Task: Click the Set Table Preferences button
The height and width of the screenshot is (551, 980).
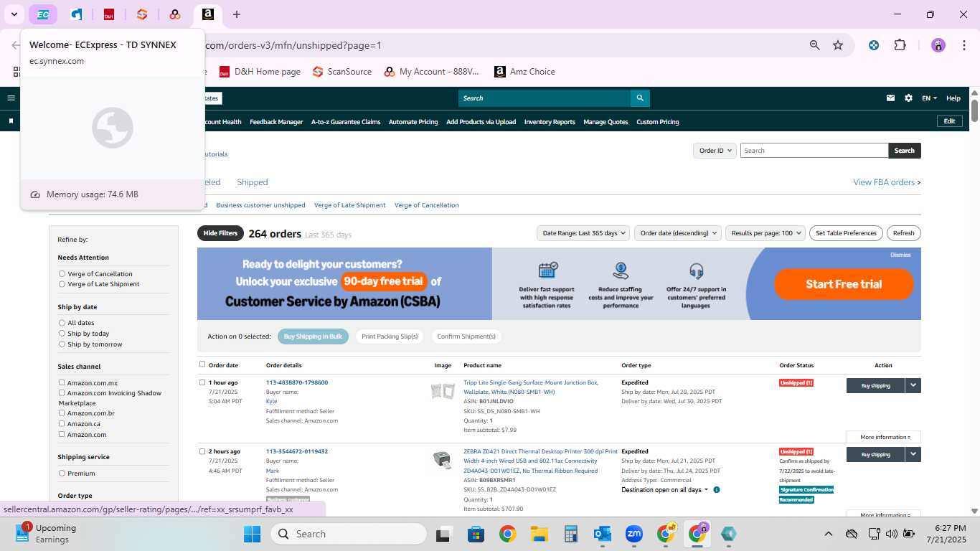Action: (846, 233)
